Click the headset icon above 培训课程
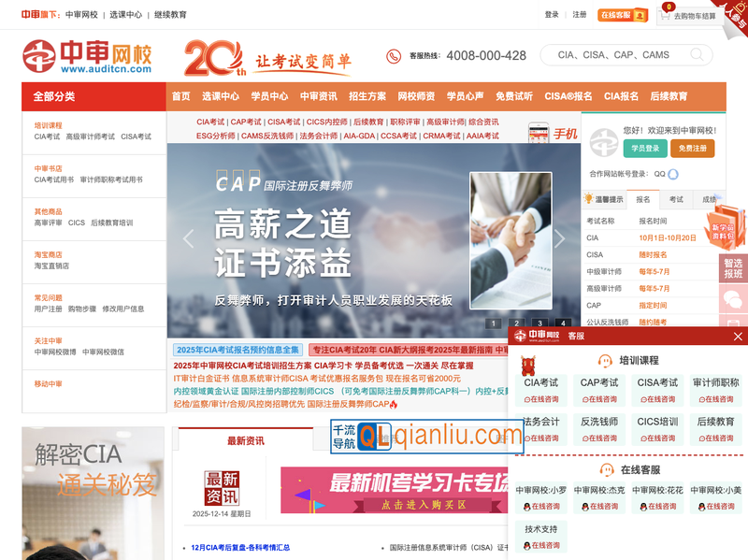 605,361
